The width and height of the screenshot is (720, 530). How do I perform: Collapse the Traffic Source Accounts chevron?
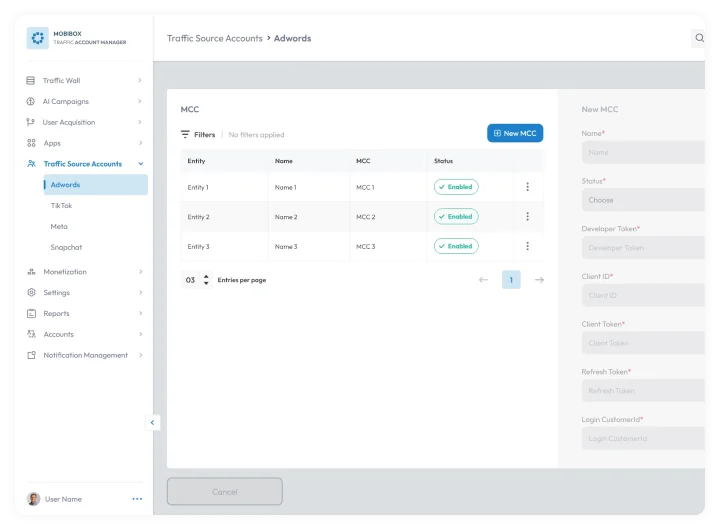(141, 164)
